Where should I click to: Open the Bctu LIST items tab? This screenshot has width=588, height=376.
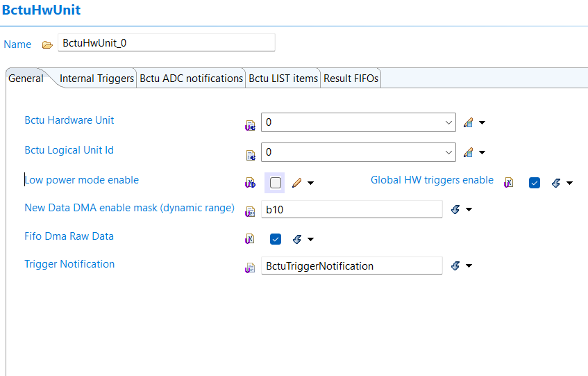click(x=283, y=79)
